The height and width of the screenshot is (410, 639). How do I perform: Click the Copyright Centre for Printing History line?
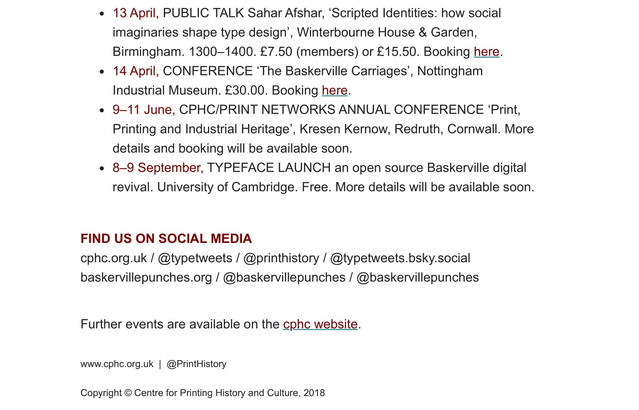202,393
